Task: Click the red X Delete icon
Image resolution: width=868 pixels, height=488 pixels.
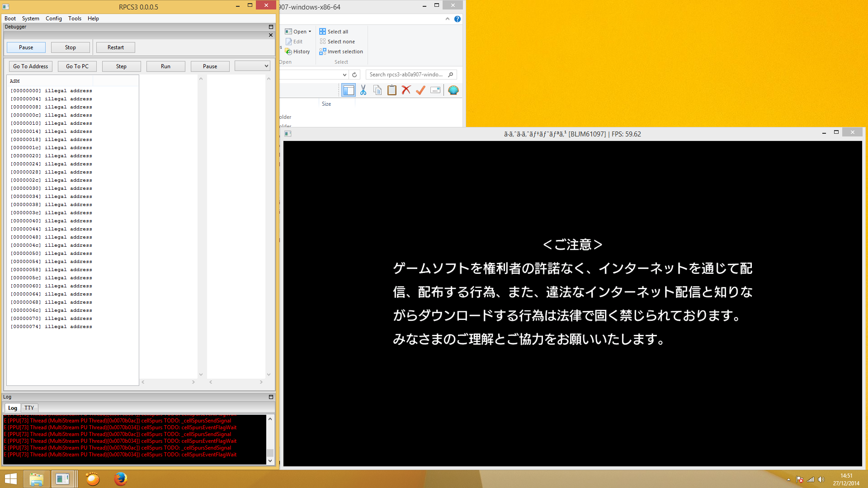Action: click(x=406, y=90)
